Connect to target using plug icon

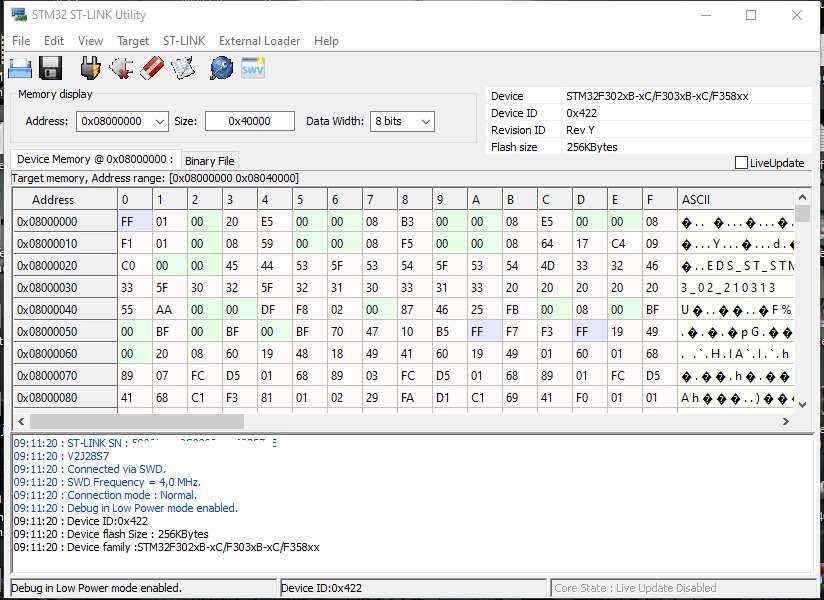pos(90,68)
